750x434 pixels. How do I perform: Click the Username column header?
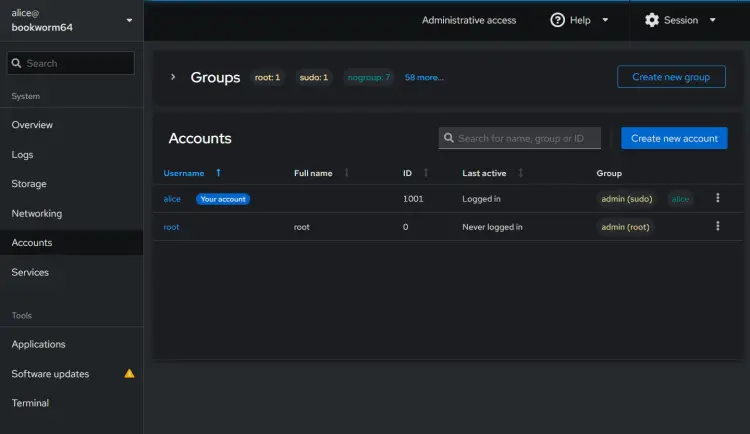pyautogui.click(x=184, y=173)
